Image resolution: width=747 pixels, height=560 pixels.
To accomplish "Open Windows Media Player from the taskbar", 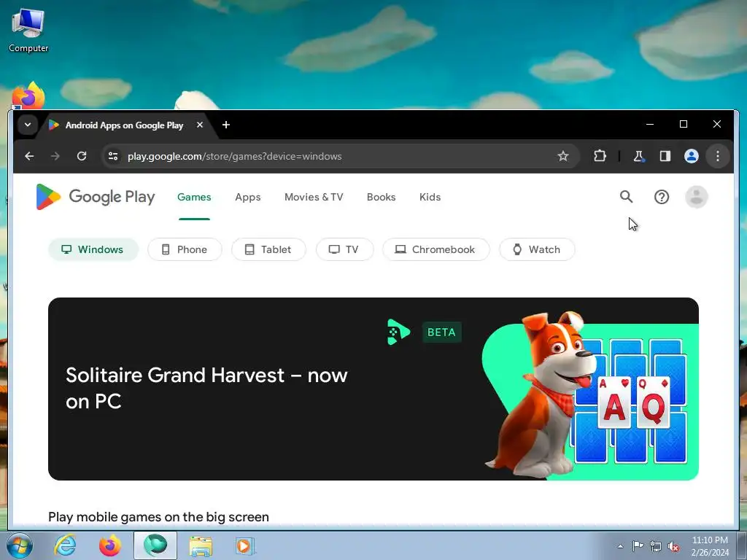I will (245, 545).
